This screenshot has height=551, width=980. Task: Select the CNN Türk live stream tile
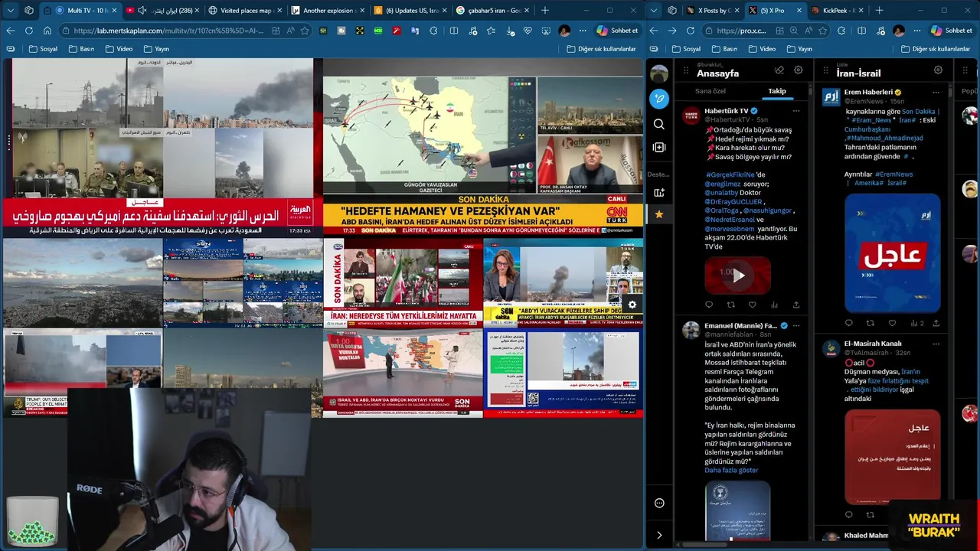[482, 147]
